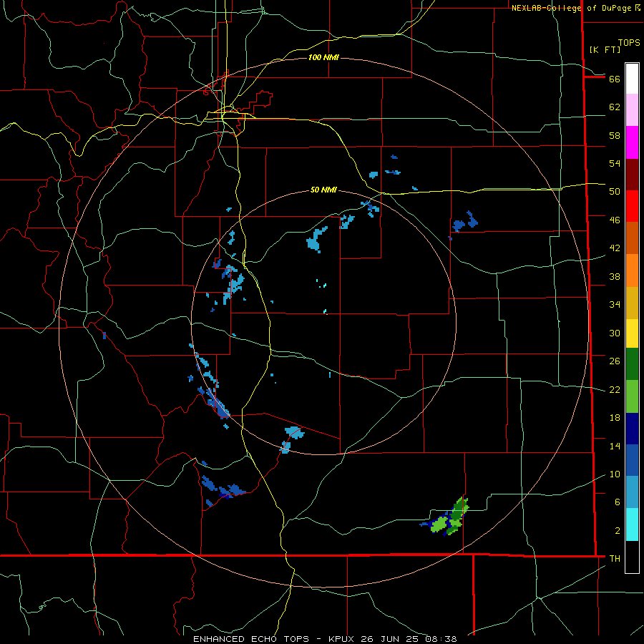The height and width of the screenshot is (644, 644).
Task: Click the TOPS legend title
Action: point(629,43)
